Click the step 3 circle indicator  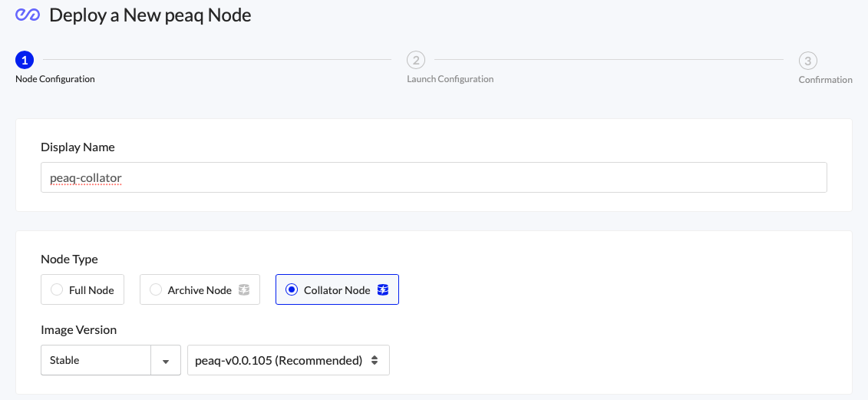coord(807,61)
